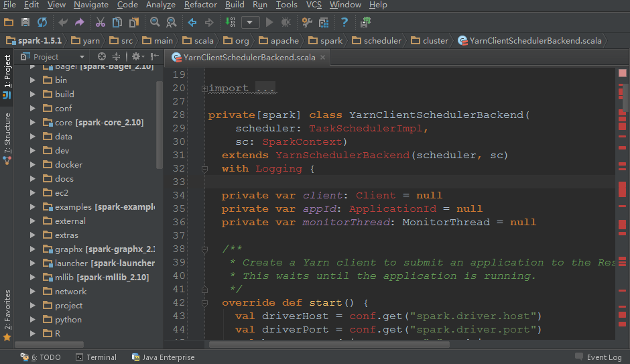
Task: Click the cluster breadcrumb
Action: tap(430, 41)
